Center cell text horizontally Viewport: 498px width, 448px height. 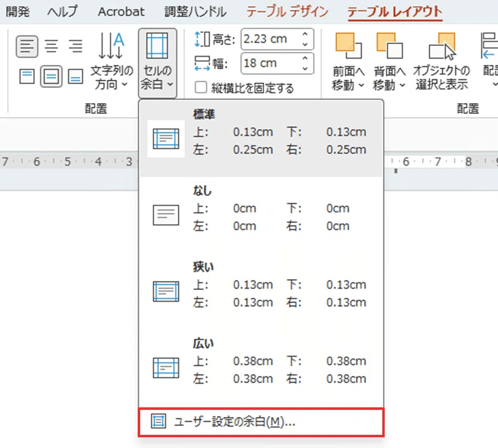[51, 47]
